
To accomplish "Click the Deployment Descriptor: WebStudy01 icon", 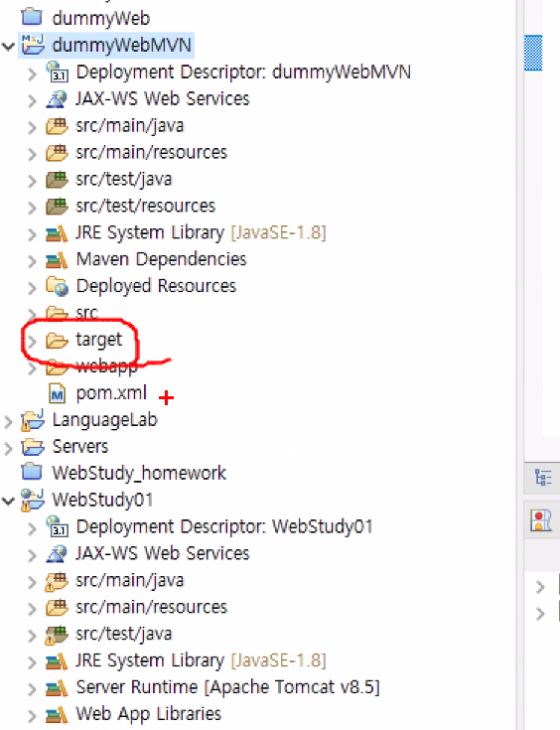I will point(58,526).
